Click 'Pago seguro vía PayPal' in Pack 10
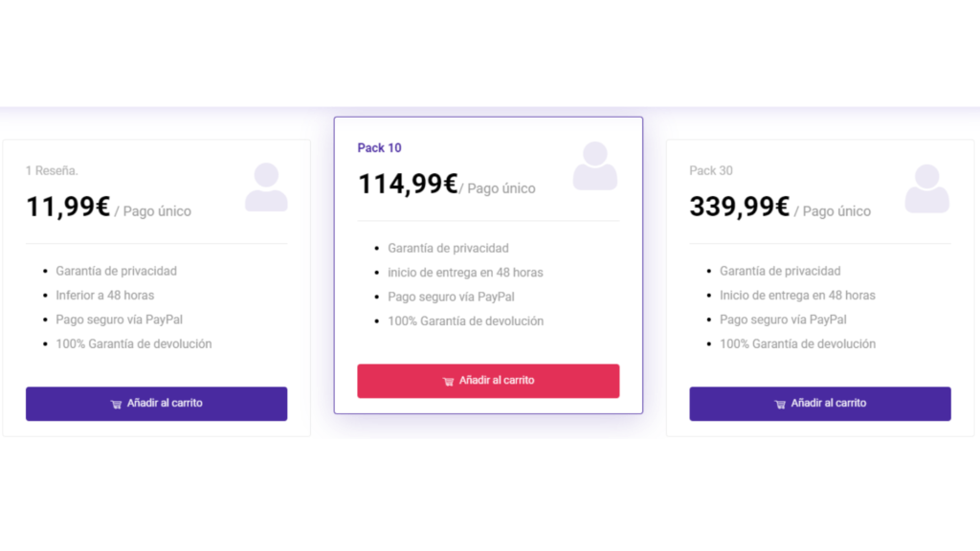Image resolution: width=980 pixels, height=551 pixels. click(x=452, y=297)
